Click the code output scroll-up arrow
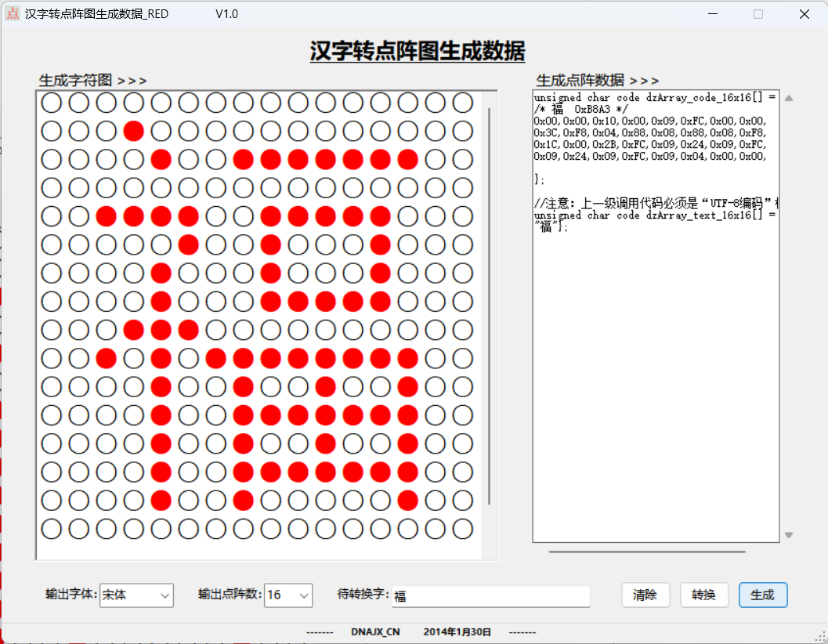828x644 pixels. pyautogui.click(x=788, y=98)
